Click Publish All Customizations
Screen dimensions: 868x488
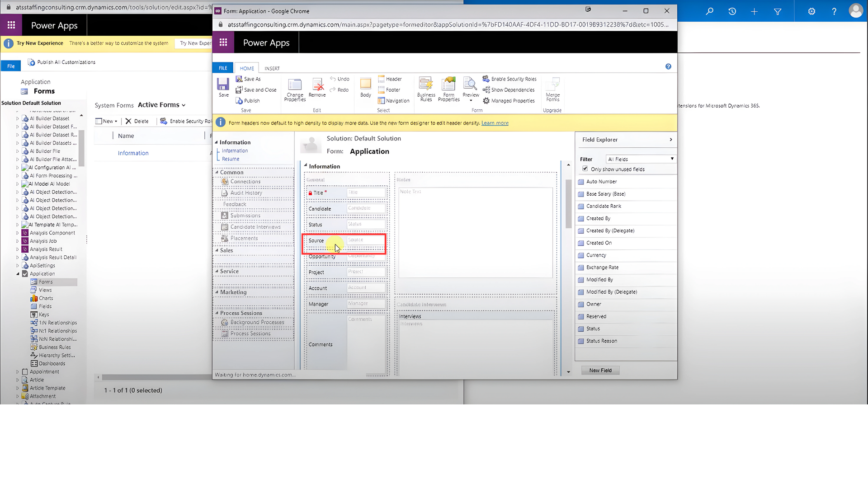tap(61, 62)
